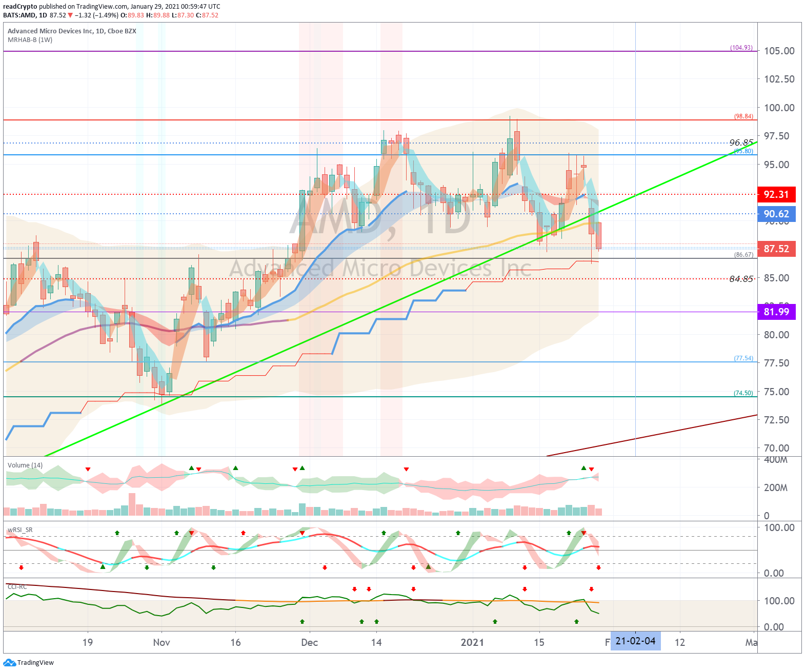This screenshot has width=805, height=672.
Task: Click the blue 90.62 price label
Action: 776,214
